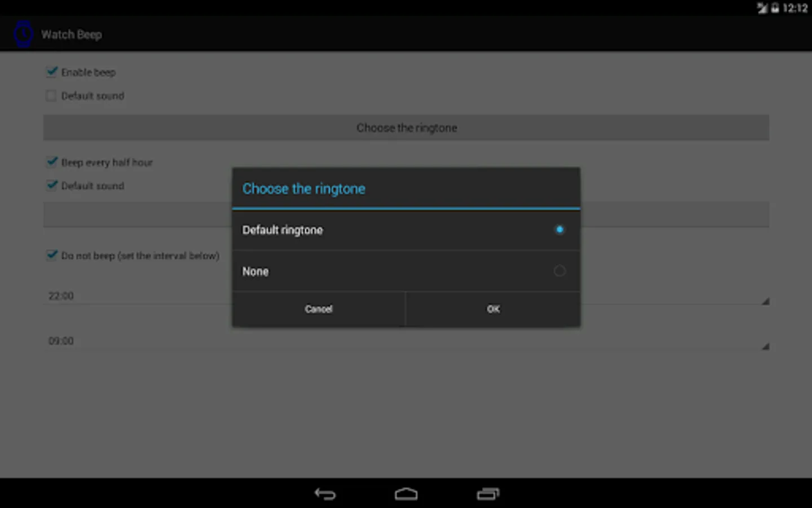Open the 22:00 time dropdown

point(406,296)
